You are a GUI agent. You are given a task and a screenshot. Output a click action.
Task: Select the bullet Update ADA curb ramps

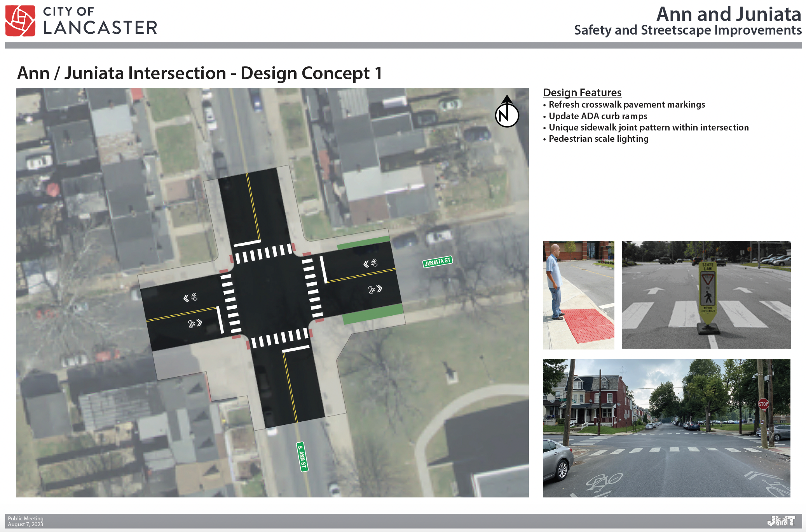click(598, 116)
